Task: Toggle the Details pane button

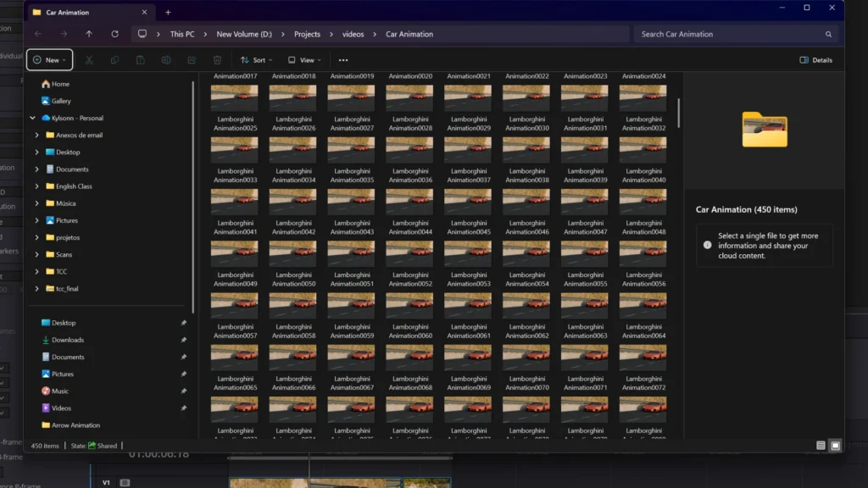Action: tap(816, 60)
